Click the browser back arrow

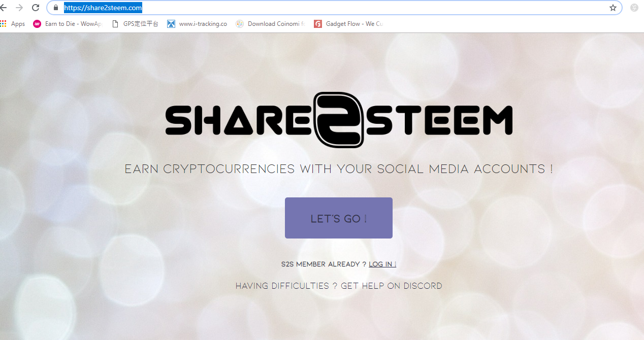(3, 8)
